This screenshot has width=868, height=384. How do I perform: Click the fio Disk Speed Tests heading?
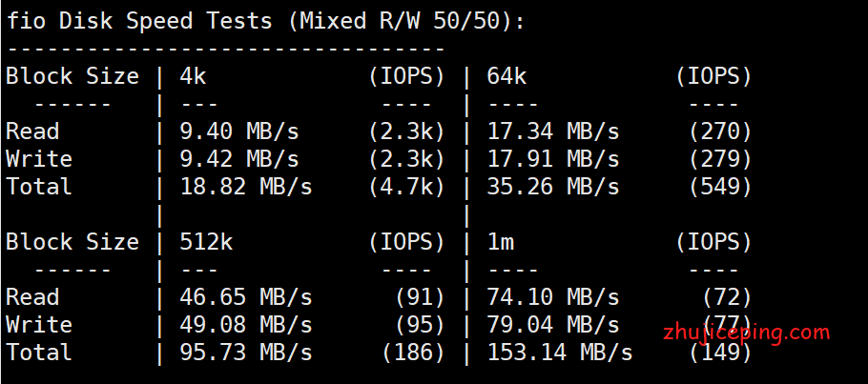pyautogui.click(x=265, y=21)
